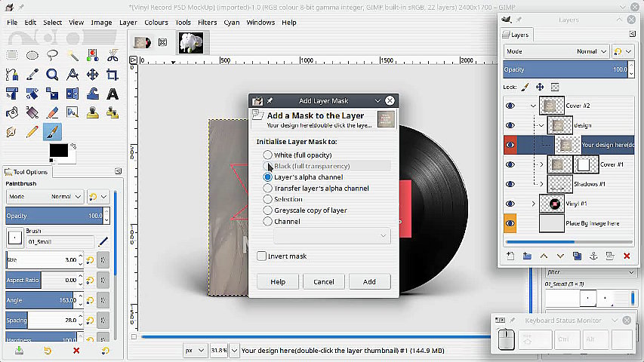Select the Free Select lasso tool
The height and width of the screenshot is (362, 644).
coord(52,55)
